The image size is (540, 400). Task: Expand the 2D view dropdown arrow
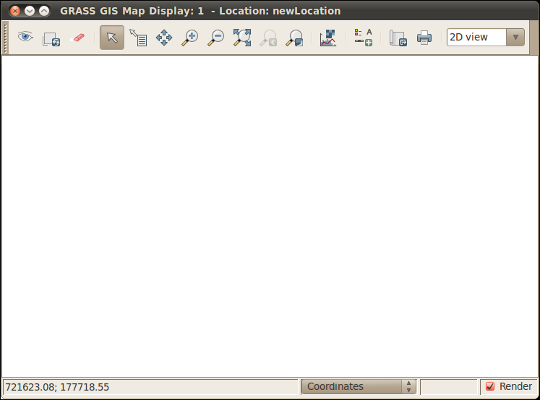516,37
